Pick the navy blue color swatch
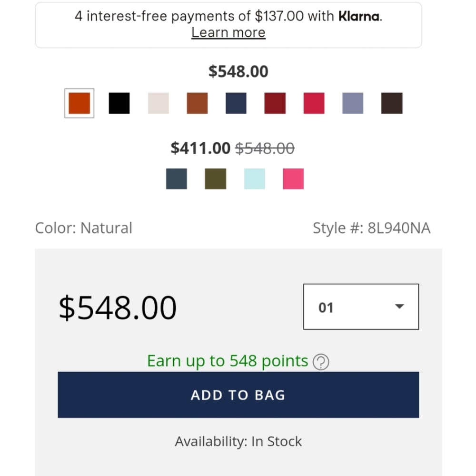 pos(236,103)
